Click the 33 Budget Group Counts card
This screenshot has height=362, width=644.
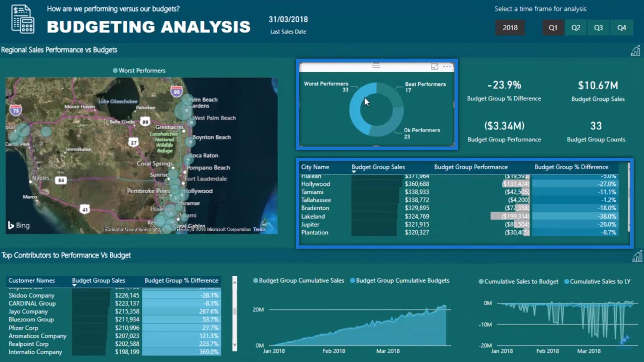pyautogui.click(x=596, y=132)
